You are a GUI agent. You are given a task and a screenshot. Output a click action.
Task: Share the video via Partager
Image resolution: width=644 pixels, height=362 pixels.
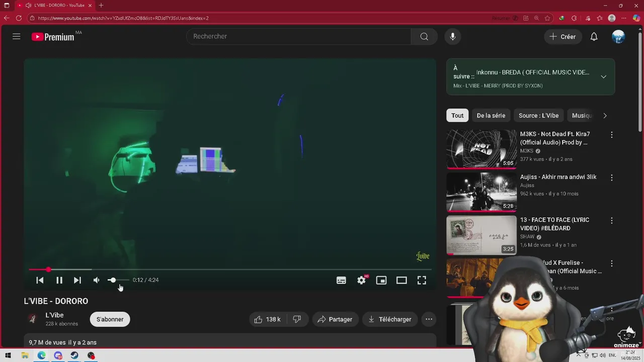coord(335,319)
